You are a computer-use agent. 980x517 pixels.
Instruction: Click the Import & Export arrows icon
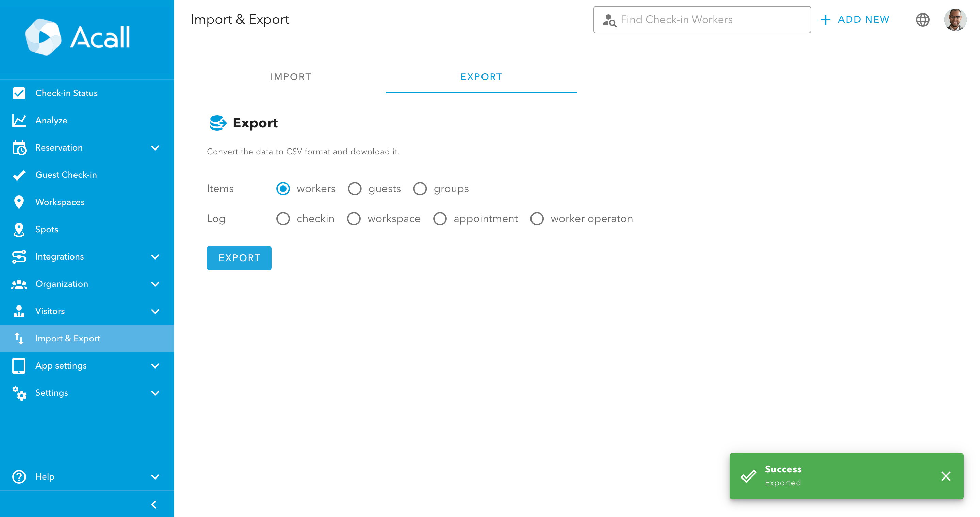(x=19, y=339)
